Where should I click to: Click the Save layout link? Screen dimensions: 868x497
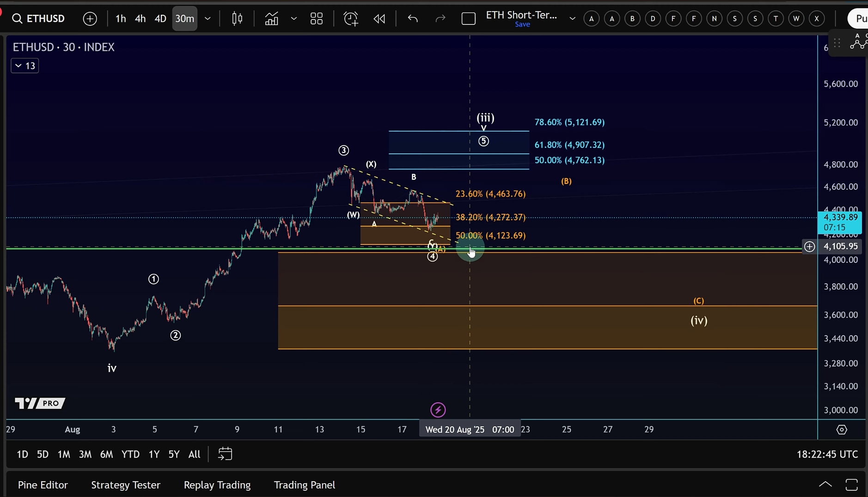coord(522,24)
